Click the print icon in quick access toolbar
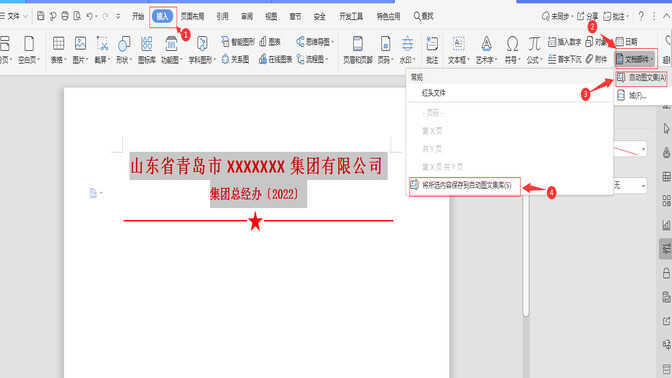The width and height of the screenshot is (672, 378). pyautogui.click(x=65, y=16)
